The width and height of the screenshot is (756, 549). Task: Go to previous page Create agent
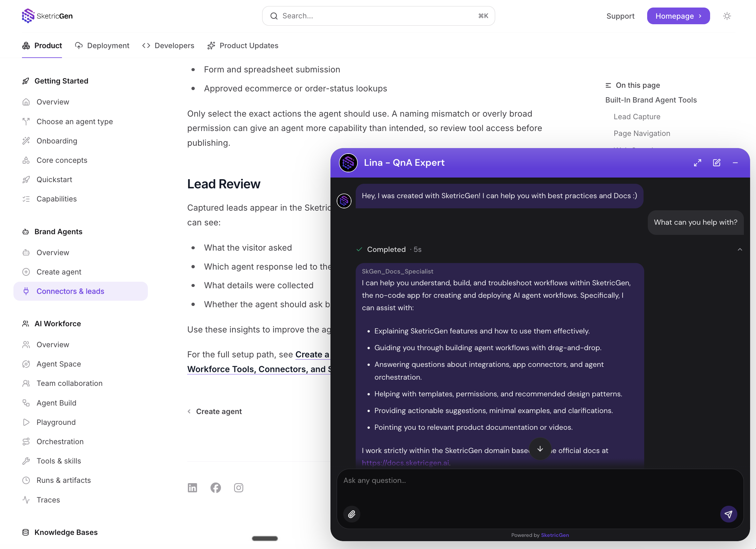tap(215, 411)
